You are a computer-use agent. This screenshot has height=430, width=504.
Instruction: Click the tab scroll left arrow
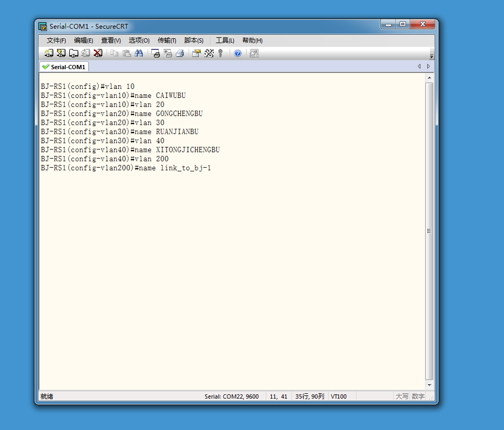pyautogui.click(x=419, y=66)
